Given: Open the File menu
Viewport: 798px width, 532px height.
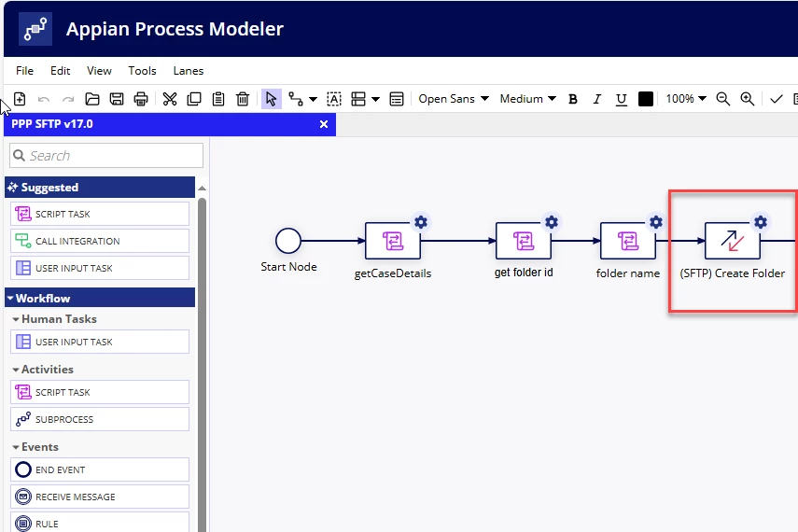Looking at the screenshot, I should coord(24,71).
